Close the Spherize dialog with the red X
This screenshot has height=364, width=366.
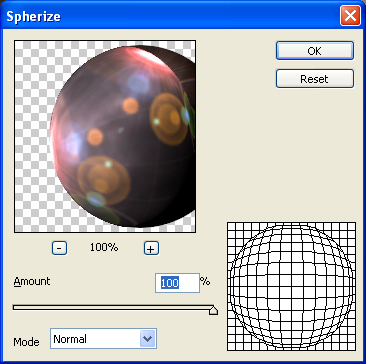tap(350, 16)
